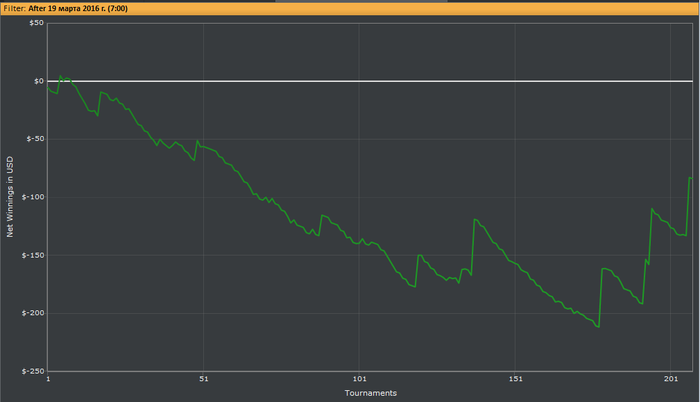Click the "$-50" y-axis label
700x402 pixels.
pyautogui.click(x=35, y=139)
